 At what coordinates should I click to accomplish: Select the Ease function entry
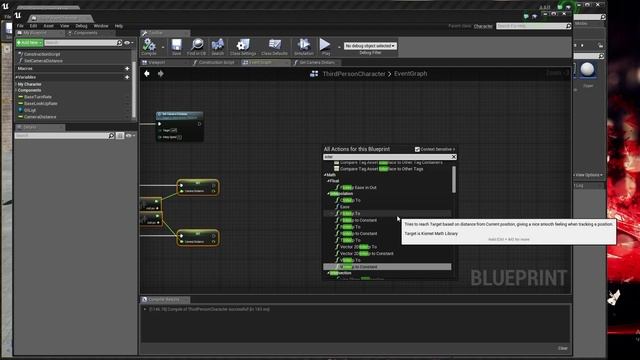345,207
